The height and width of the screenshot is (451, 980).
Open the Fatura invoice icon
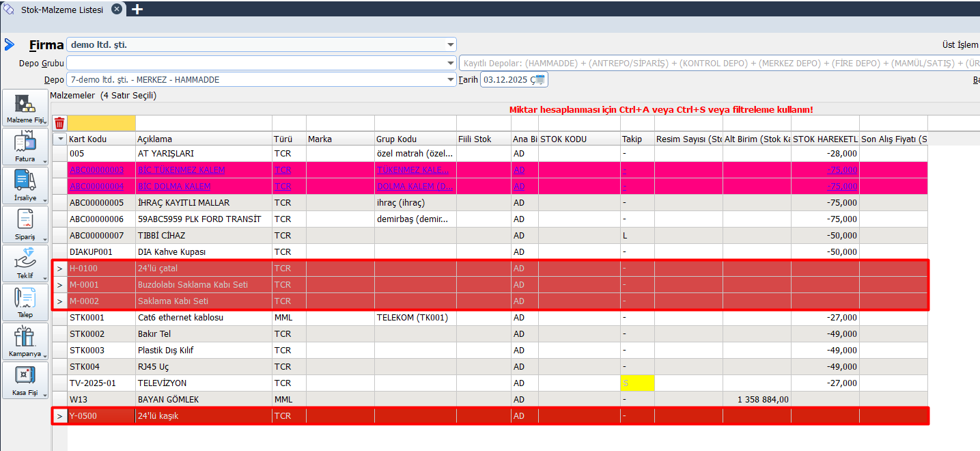[x=25, y=145]
